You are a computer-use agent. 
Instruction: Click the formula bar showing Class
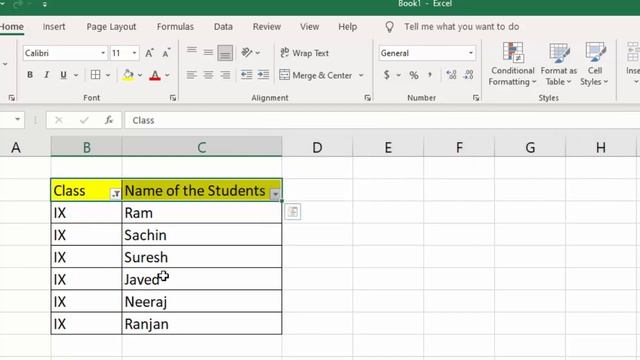382,120
